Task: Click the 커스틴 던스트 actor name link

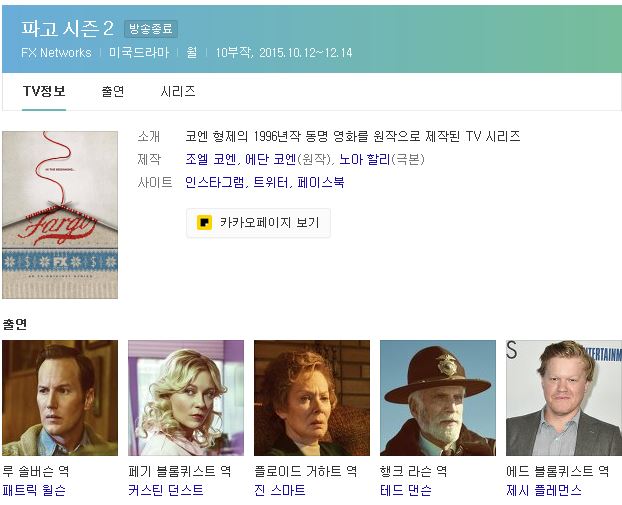Action: pos(166,490)
